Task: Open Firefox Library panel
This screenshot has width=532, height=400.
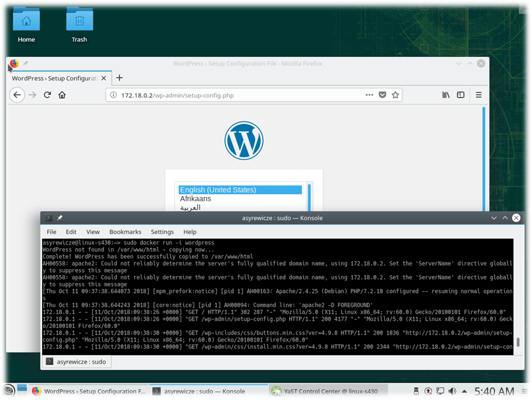Action: (x=446, y=95)
